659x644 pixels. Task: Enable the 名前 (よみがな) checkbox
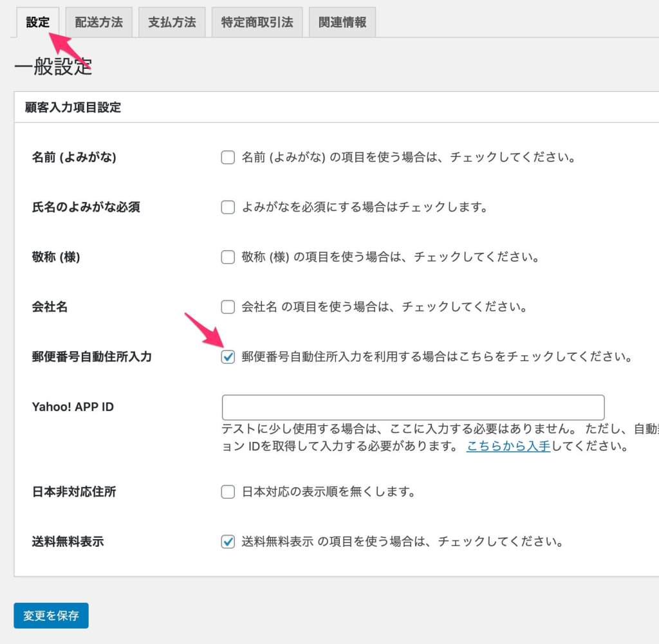[x=228, y=158]
